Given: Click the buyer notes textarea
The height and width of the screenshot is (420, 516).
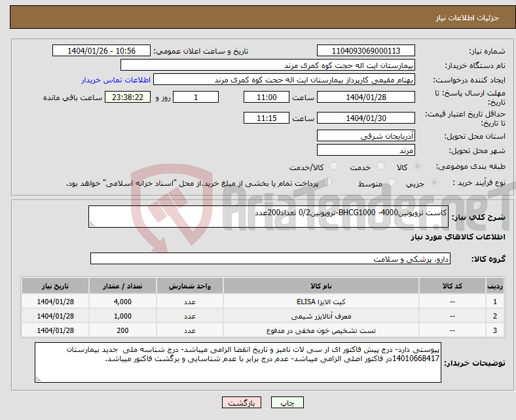Looking at the screenshot, I should (x=238, y=362).
